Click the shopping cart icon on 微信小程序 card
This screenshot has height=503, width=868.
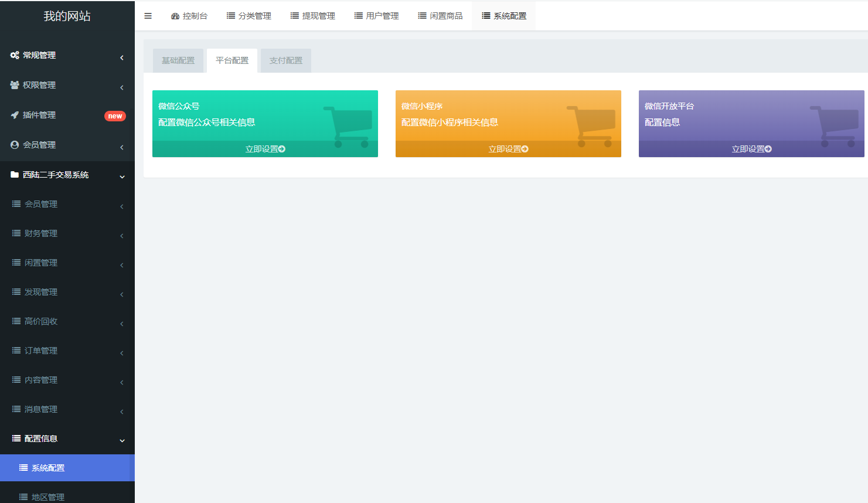point(591,127)
